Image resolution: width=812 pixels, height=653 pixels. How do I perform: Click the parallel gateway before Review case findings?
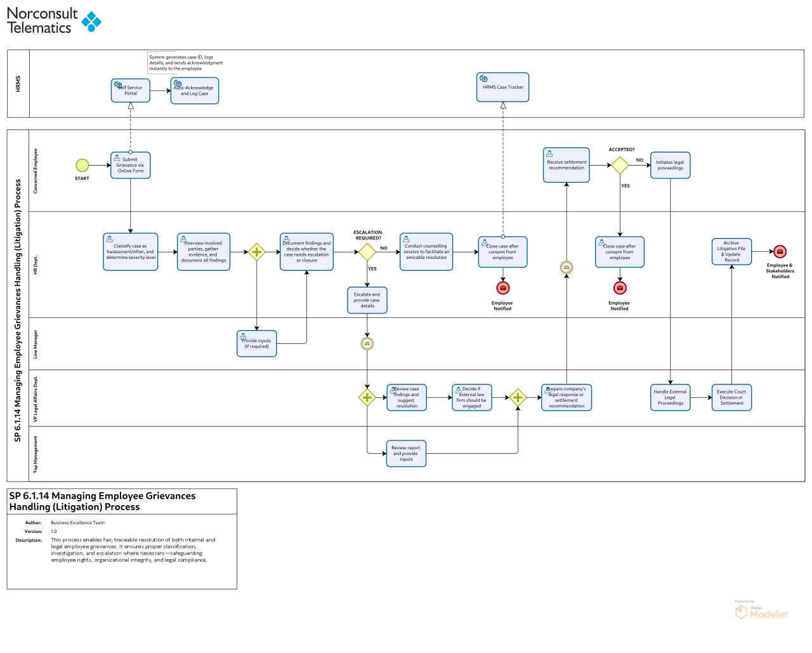367,398
